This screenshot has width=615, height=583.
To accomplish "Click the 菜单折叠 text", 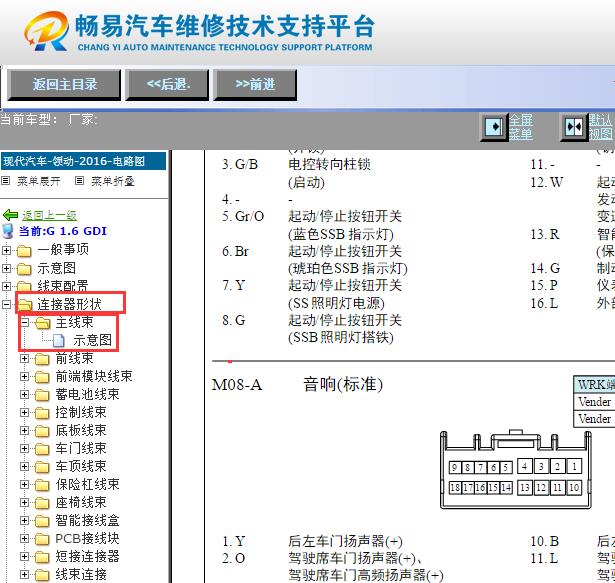I will [x=113, y=181].
